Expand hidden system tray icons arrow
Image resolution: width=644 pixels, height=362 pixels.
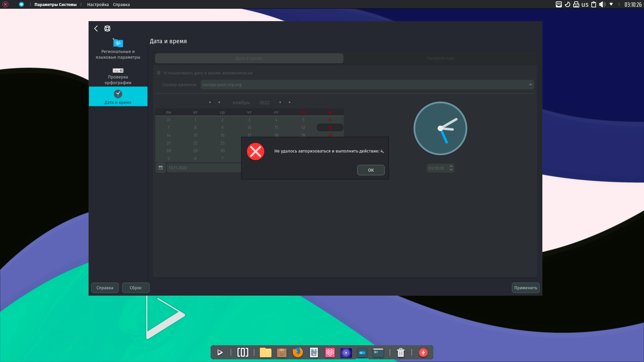[611, 4]
